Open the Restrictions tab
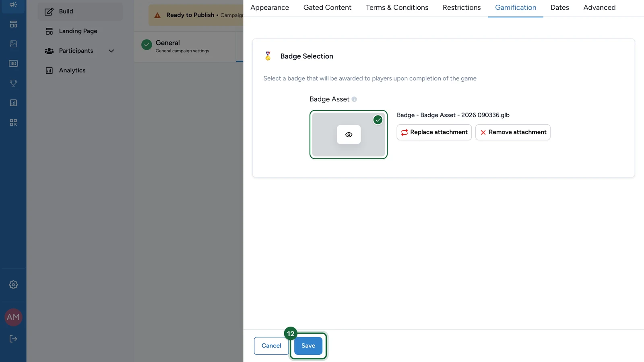644x362 pixels. 462,8
